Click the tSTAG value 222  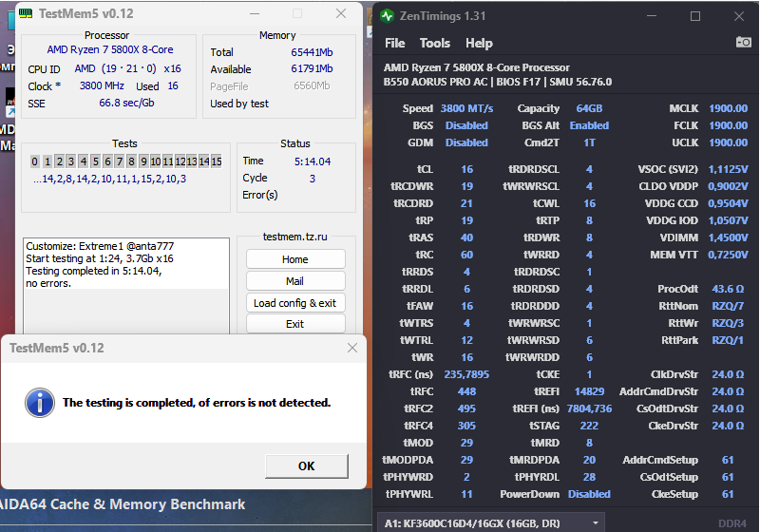589,426
